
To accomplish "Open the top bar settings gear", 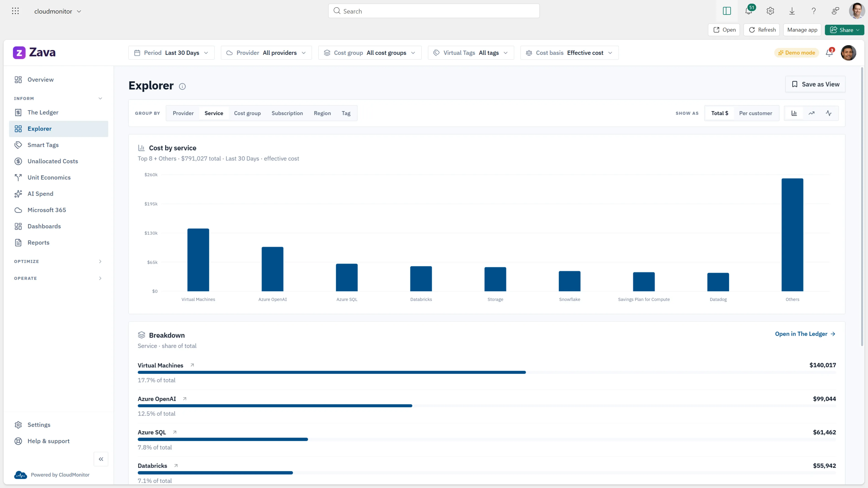I will [x=770, y=11].
